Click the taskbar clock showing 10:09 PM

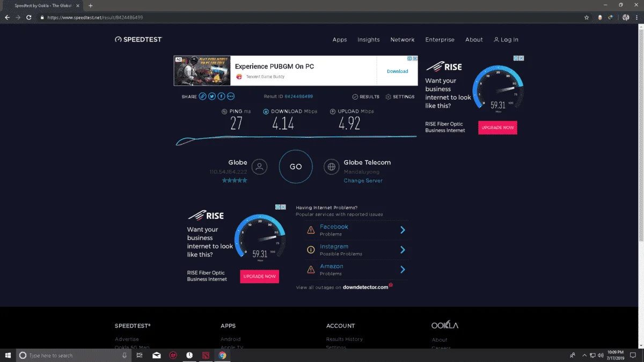[x=616, y=355]
